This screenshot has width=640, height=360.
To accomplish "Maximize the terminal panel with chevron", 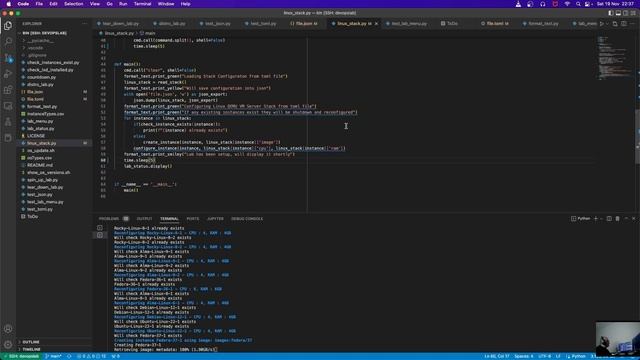I will [626, 219].
